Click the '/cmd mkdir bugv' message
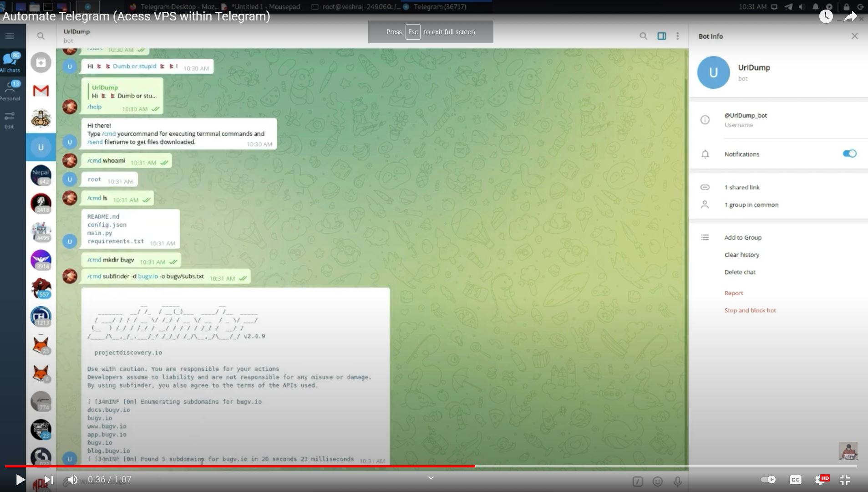This screenshot has width=868, height=492. point(131,260)
